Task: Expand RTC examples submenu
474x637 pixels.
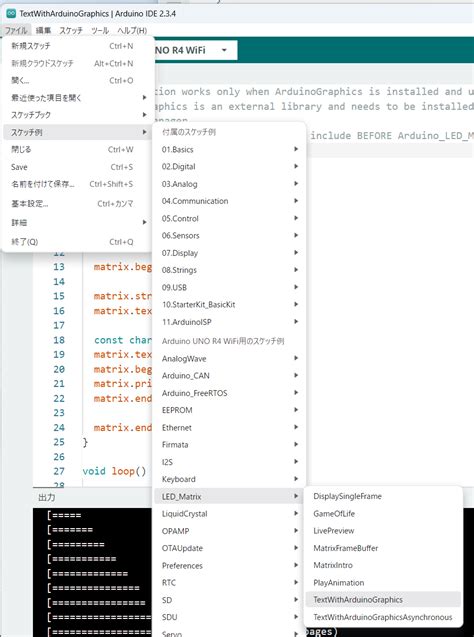Action: [229, 583]
